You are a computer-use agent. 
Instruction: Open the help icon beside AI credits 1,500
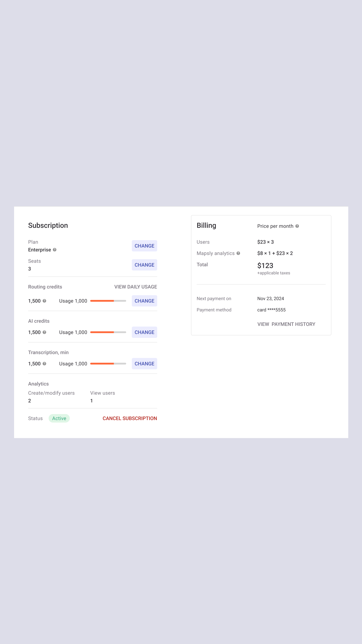coord(44,332)
